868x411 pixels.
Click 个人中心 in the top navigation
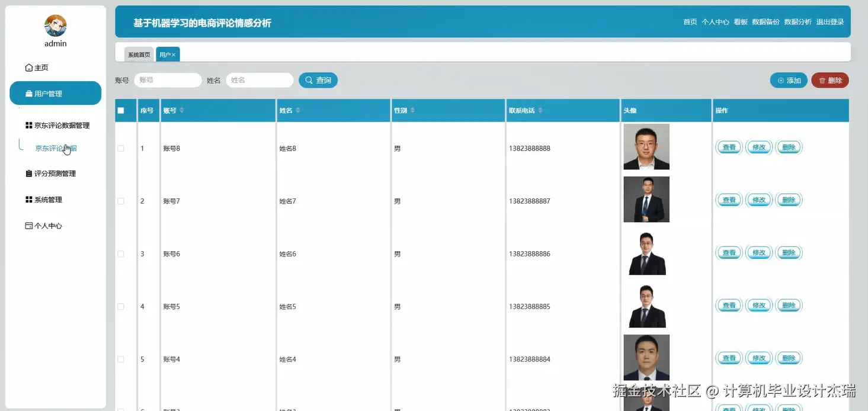[x=715, y=22]
